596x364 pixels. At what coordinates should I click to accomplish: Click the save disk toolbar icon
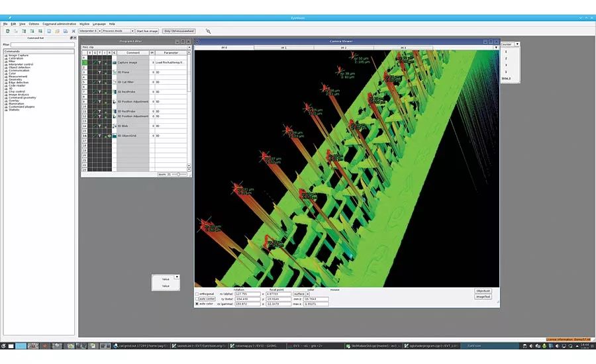pyautogui.click(x=66, y=31)
